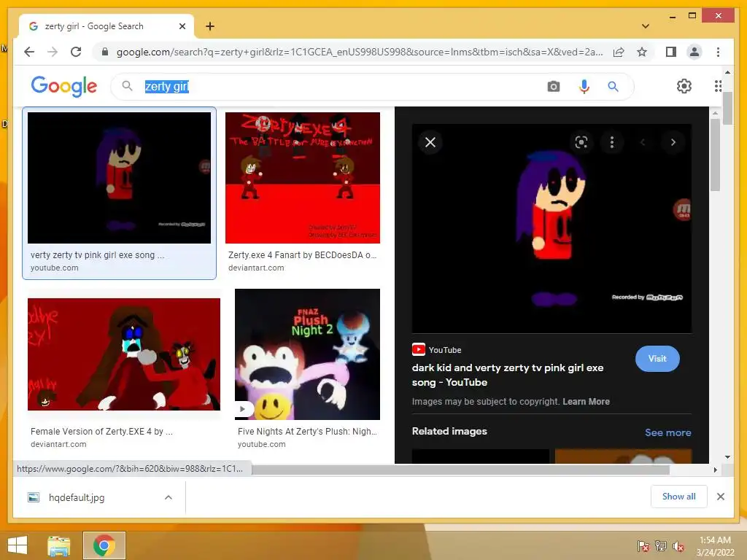Start voice search with microphone
This screenshot has width=747, height=560.
(x=584, y=86)
